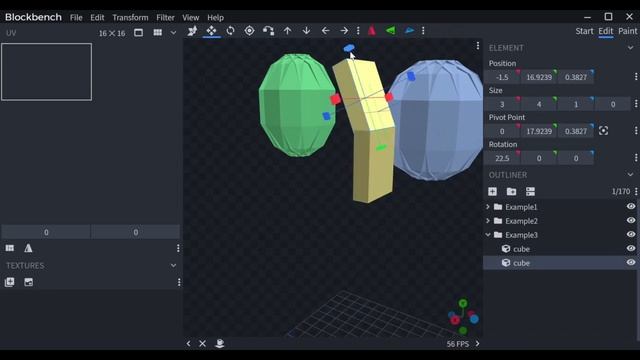Hide the Example3 group
The image size is (640, 360).
(631, 234)
